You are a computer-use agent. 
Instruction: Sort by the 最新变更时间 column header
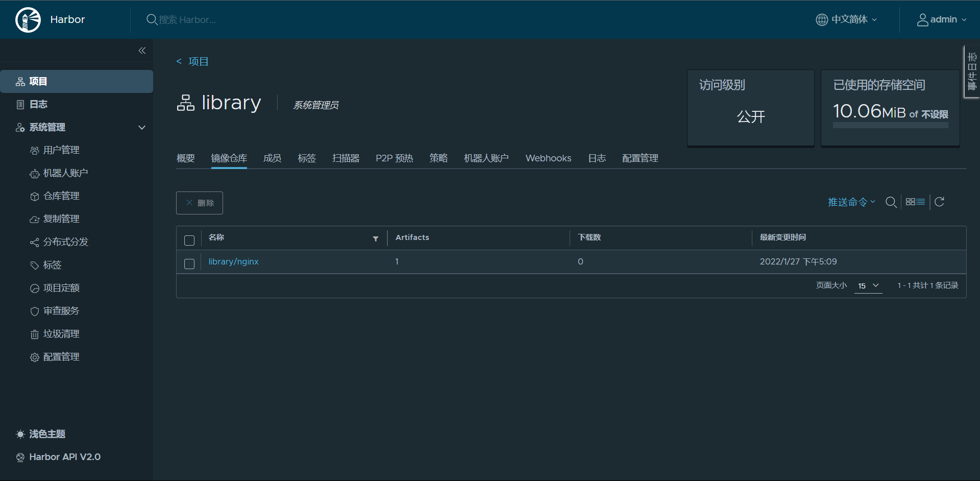(783, 237)
